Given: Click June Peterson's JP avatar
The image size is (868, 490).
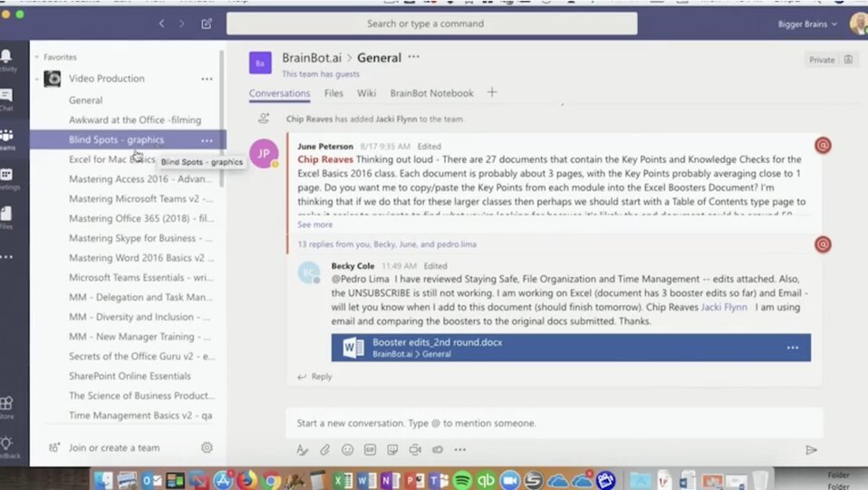Looking at the screenshot, I should click(264, 153).
